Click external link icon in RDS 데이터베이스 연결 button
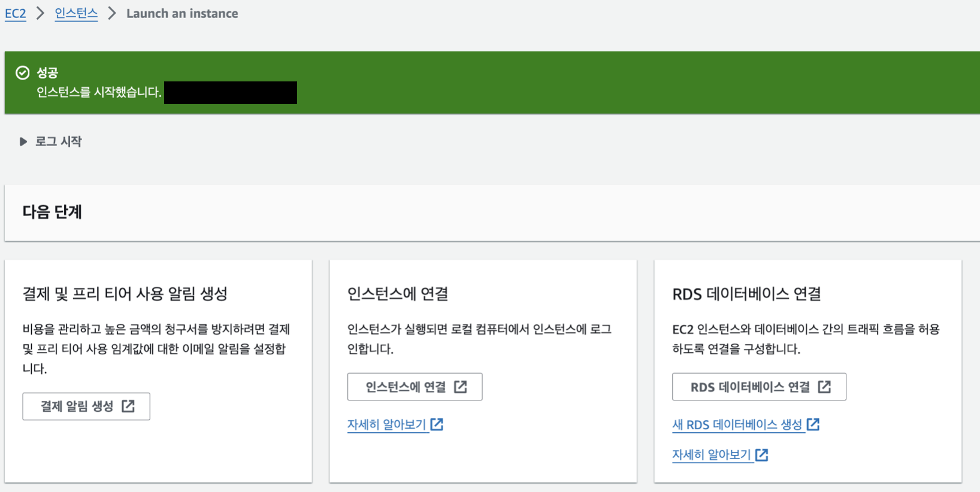980x492 pixels. (x=824, y=387)
